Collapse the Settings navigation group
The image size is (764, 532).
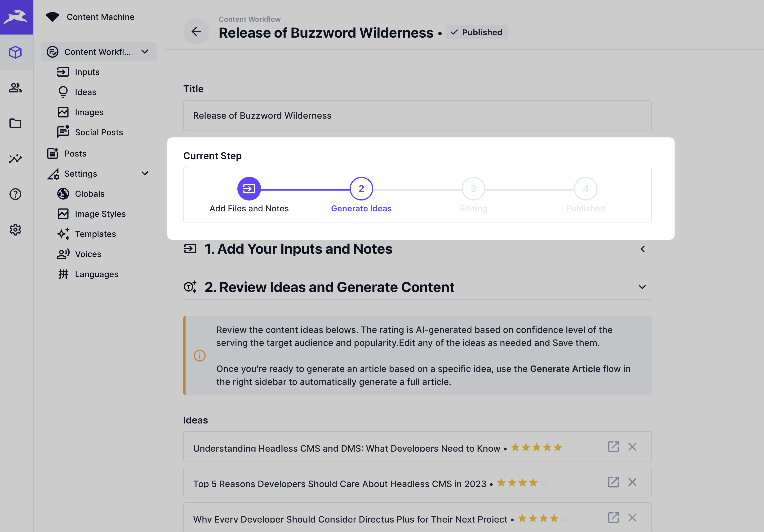(x=145, y=174)
